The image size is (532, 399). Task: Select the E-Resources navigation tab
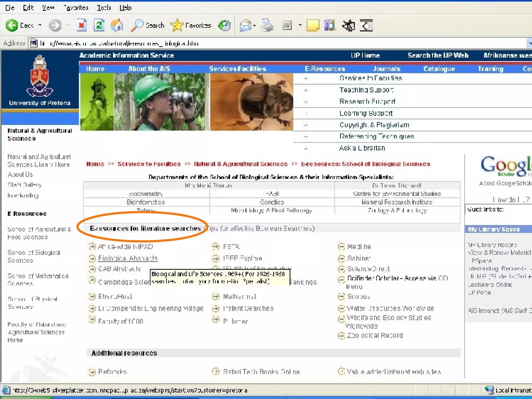(325, 69)
